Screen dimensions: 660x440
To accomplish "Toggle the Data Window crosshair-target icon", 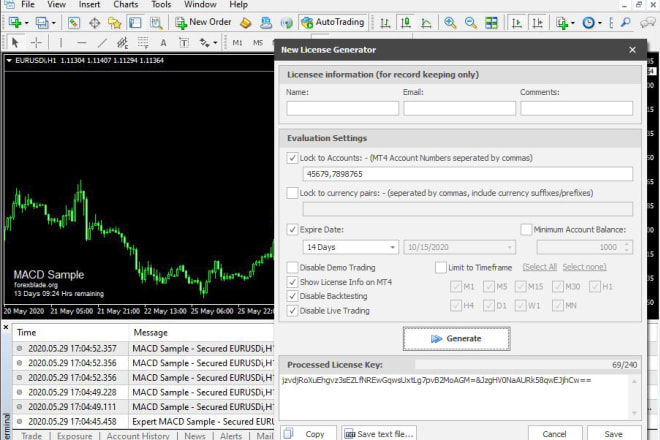I will [94, 22].
